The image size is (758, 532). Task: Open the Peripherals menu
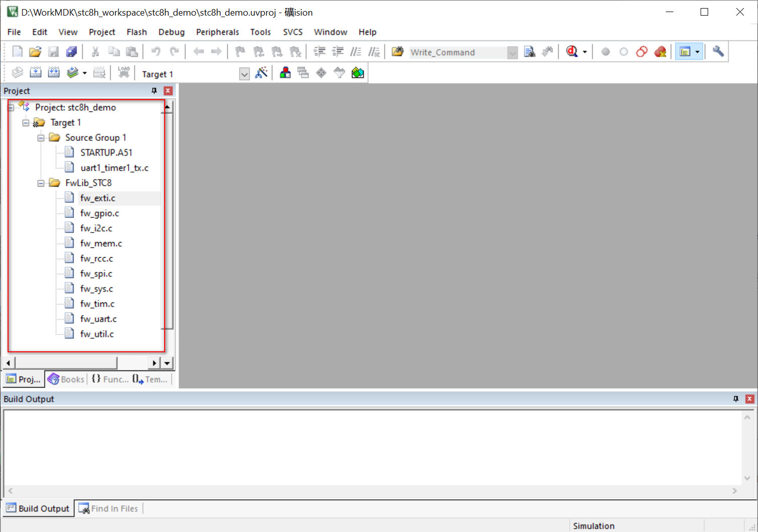pos(217,32)
